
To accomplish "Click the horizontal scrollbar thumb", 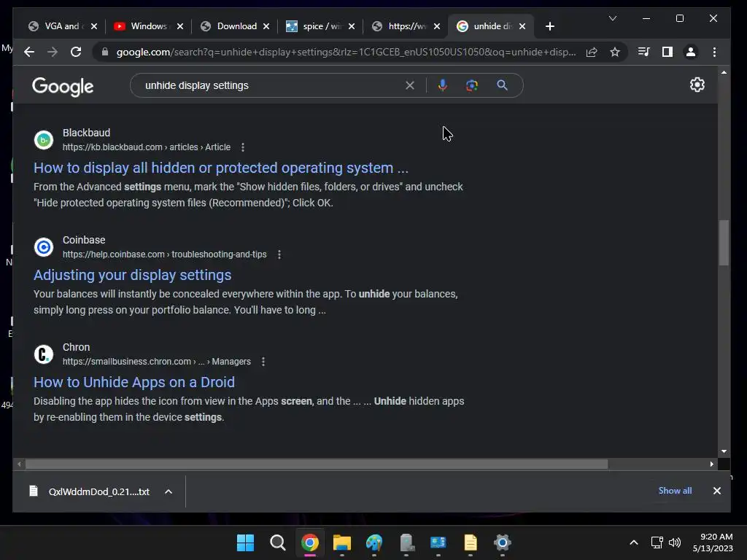I will pos(317,464).
